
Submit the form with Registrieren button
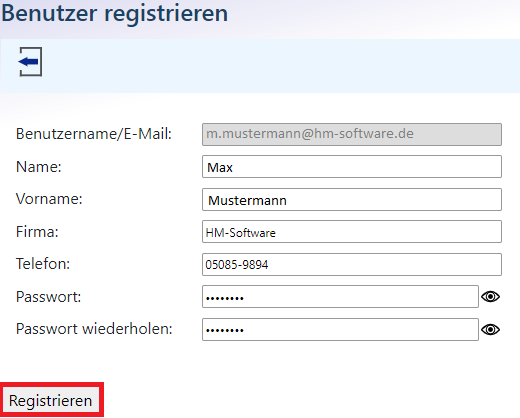51,400
